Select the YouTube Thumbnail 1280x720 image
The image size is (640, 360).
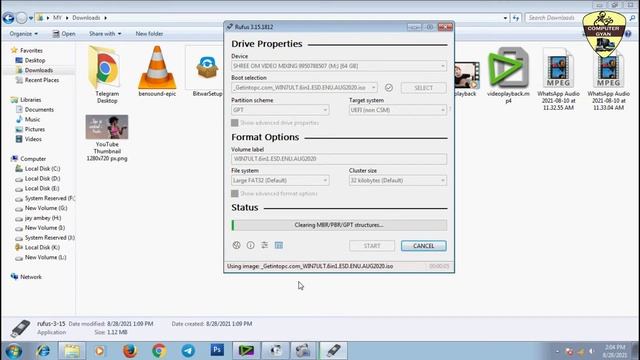click(x=107, y=138)
